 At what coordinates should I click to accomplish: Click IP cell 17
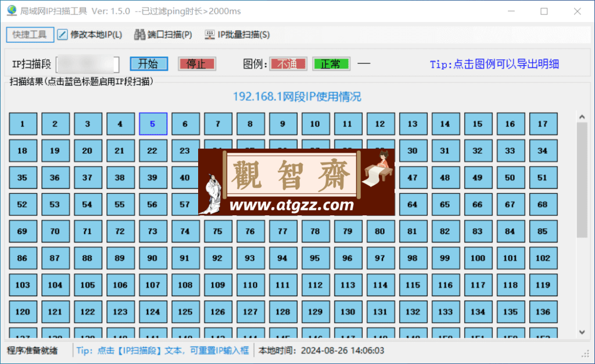[x=543, y=124]
